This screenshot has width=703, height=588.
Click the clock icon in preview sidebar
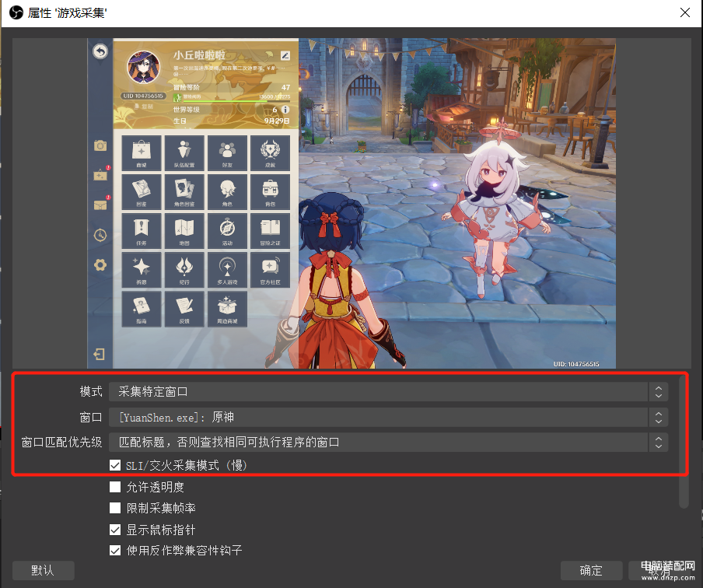tap(100, 235)
